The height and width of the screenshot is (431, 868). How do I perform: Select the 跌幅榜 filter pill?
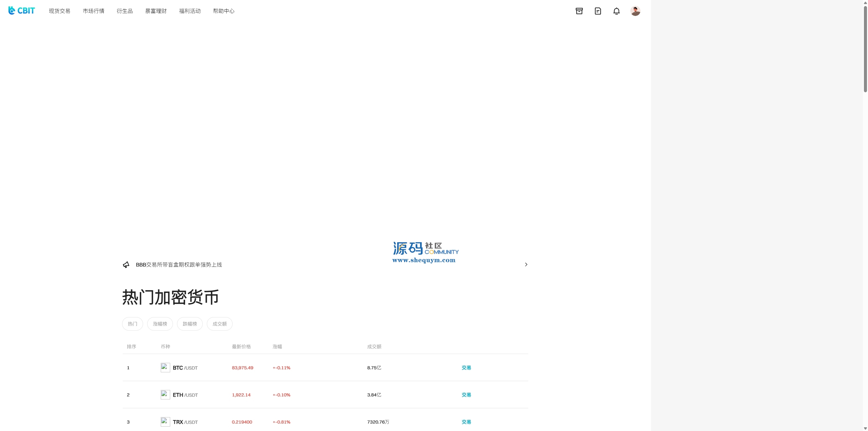[x=190, y=324]
